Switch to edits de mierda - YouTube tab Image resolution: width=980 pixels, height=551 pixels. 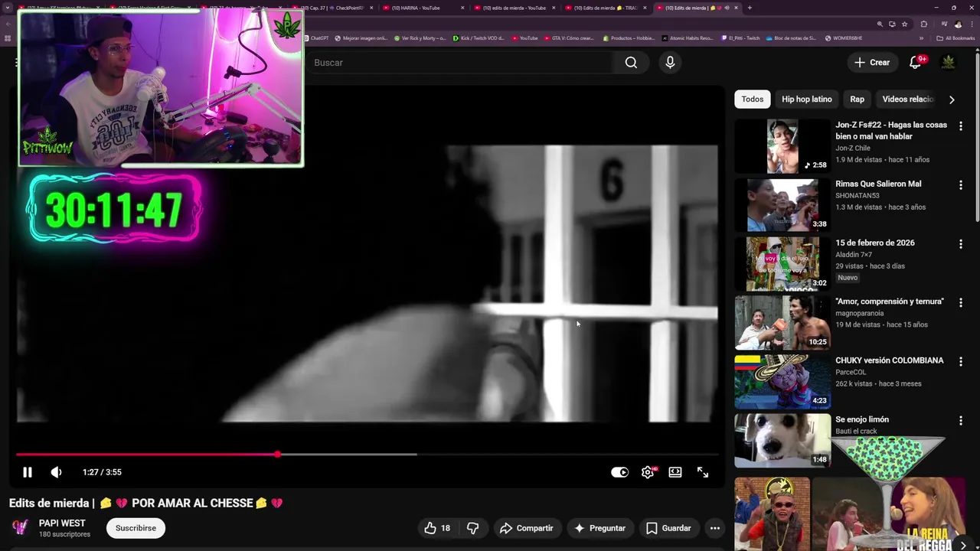[x=513, y=8]
